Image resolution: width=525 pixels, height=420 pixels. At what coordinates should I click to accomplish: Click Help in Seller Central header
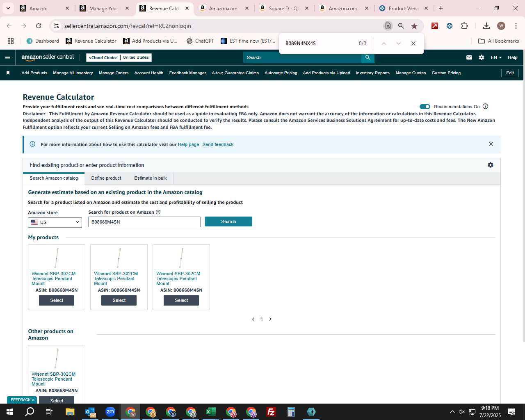[513, 57]
